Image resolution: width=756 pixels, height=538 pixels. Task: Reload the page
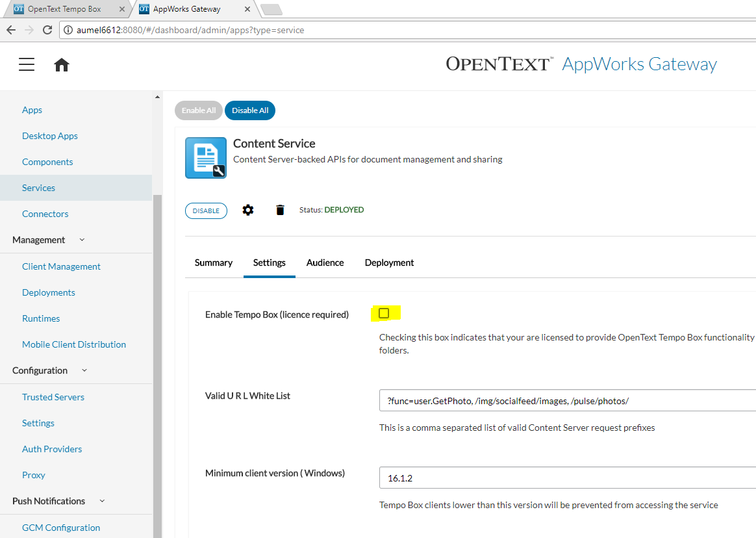(47, 30)
